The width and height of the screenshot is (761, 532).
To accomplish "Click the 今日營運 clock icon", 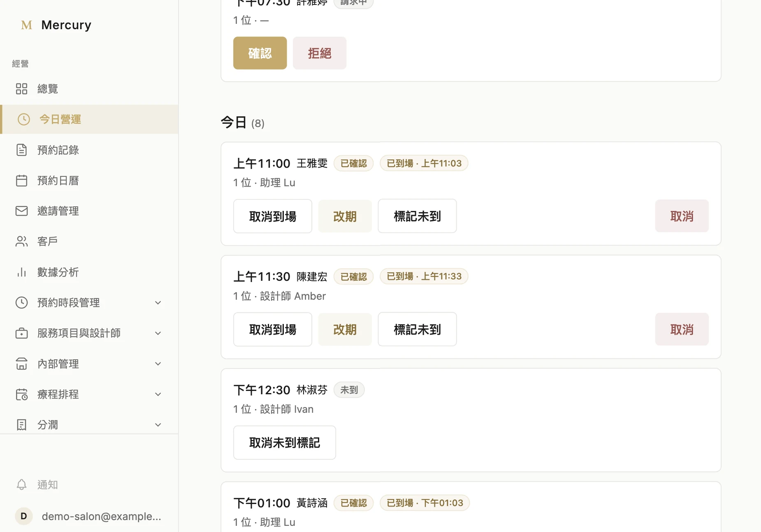I will (24, 119).
